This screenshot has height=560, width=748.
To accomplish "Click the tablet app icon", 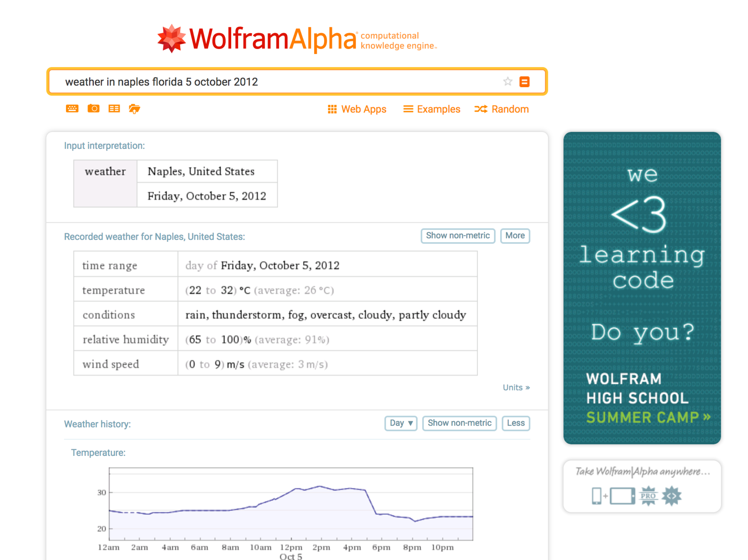I will [x=622, y=496].
